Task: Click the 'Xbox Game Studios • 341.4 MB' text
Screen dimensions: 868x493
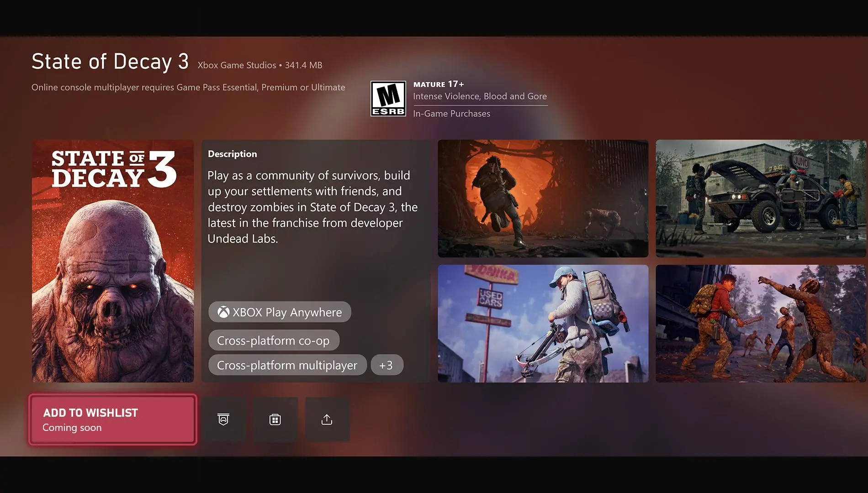Action: pyautogui.click(x=260, y=65)
